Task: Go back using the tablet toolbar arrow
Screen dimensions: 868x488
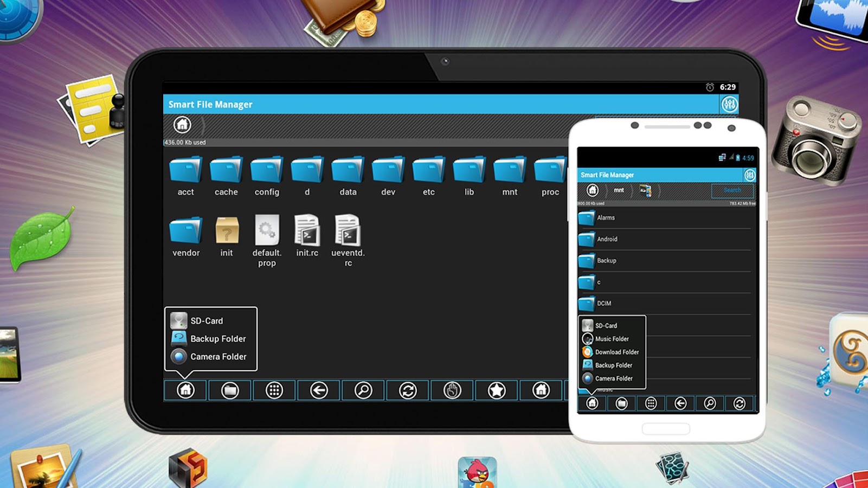Action: 319,390
